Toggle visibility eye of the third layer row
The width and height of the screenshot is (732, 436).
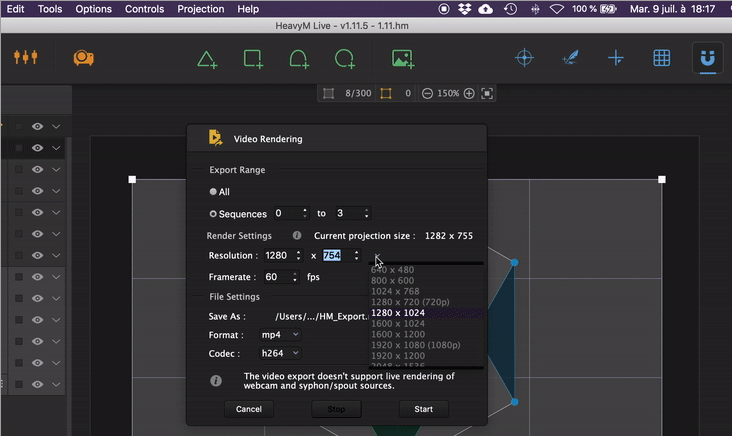click(37, 169)
